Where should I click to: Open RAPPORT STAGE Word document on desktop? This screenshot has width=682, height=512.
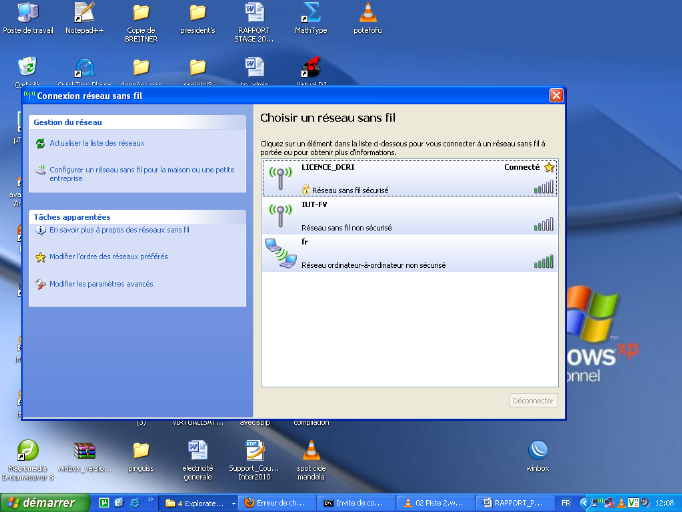[254, 15]
